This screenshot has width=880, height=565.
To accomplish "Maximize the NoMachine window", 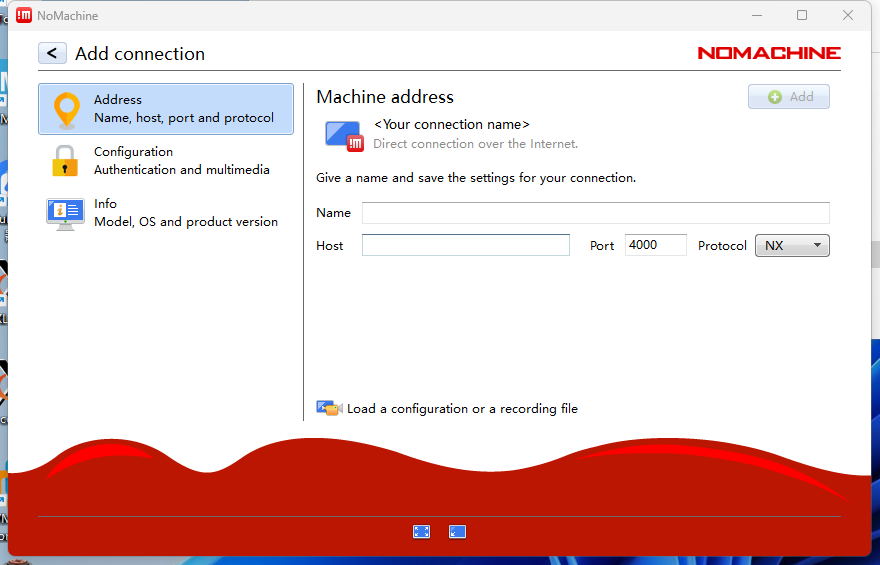I will [x=802, y=15].
